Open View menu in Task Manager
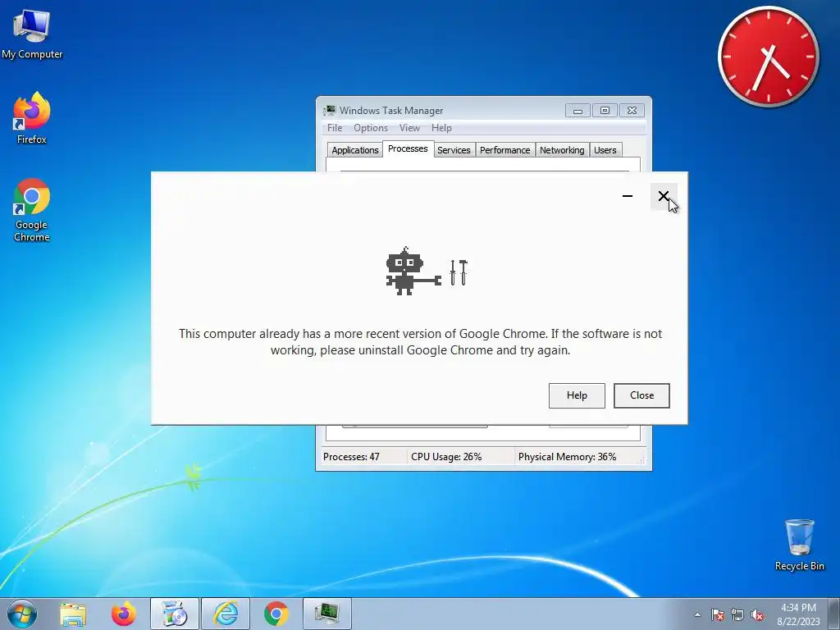Screen dimensions: 840x630 coord(409,127)
